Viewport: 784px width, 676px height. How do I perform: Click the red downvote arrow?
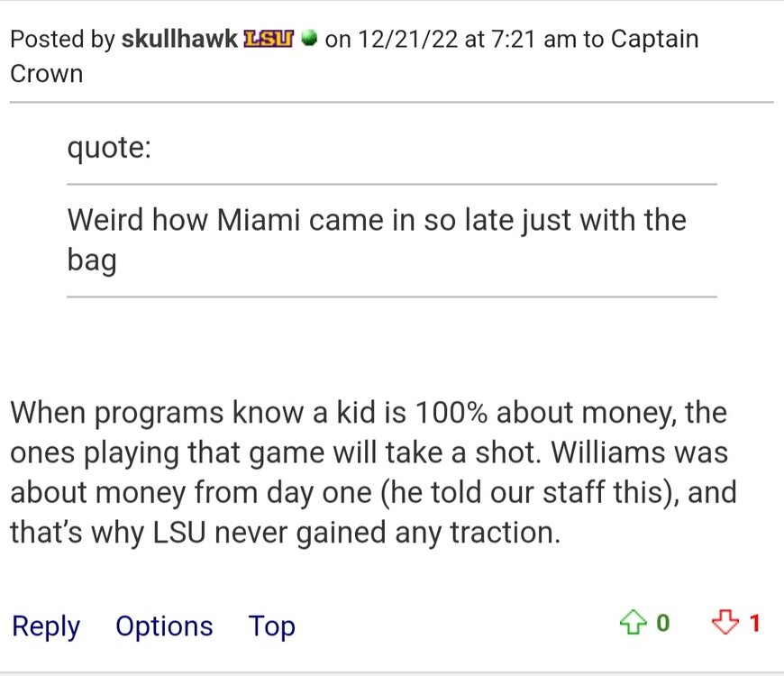pos(725,623)
